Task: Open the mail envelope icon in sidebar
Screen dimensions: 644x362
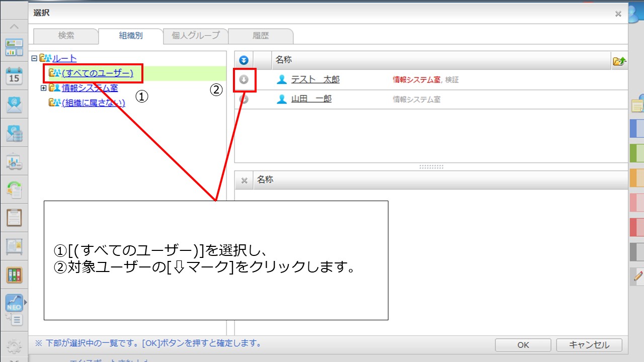Action: [x=14, y=105]
